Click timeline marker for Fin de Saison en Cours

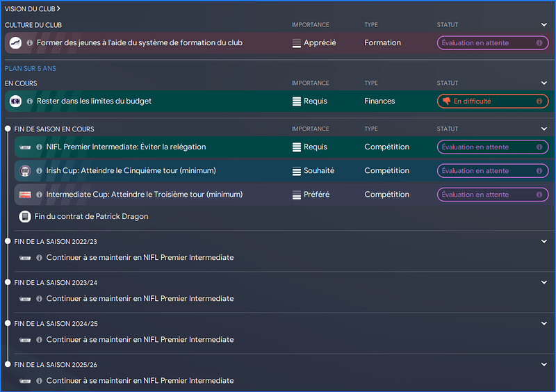coord(8,129)
